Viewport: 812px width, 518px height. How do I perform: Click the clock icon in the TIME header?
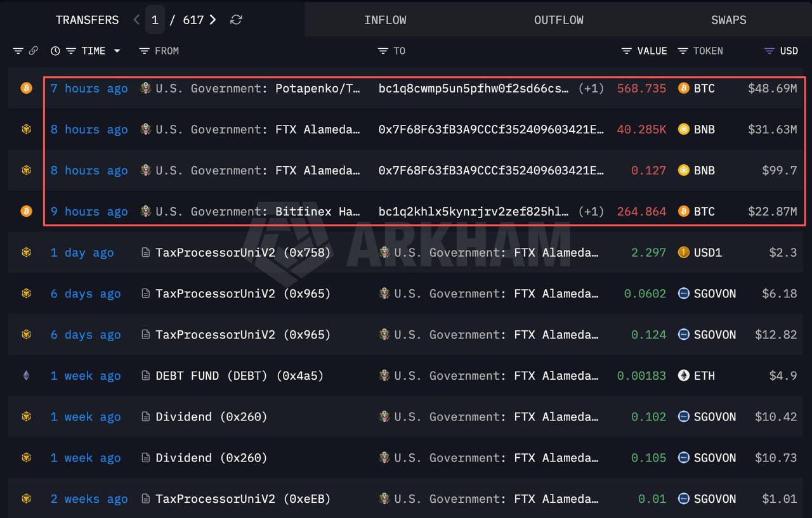(x=55, y=51)
